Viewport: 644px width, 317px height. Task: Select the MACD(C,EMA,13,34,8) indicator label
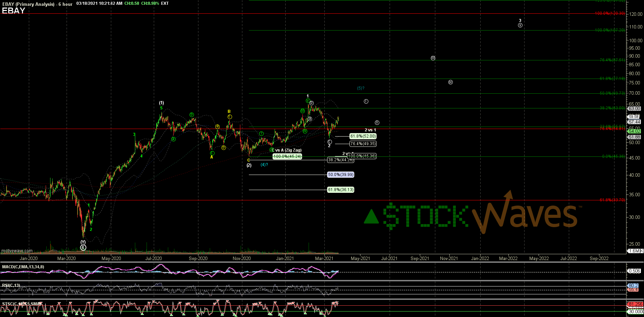pos(23,267)
